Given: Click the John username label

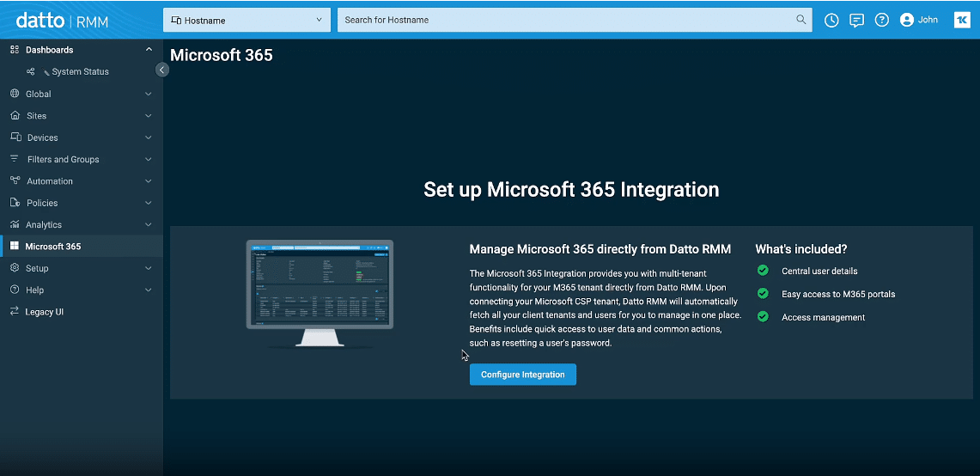Looking at the screenshot, I should coord(928,20).
